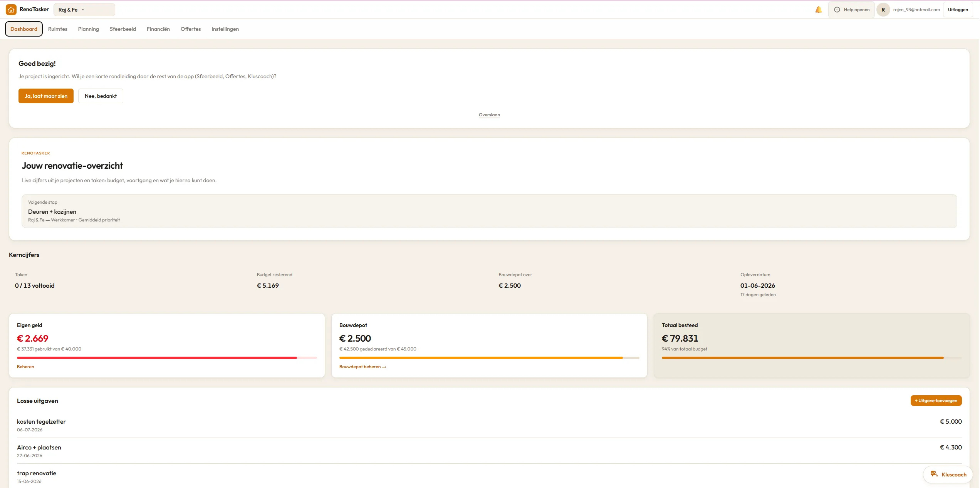Expand the Raj & Fe project dropdown
This screenshot has height=488, width=980.
pyautogui.click(x=84, y=10)
